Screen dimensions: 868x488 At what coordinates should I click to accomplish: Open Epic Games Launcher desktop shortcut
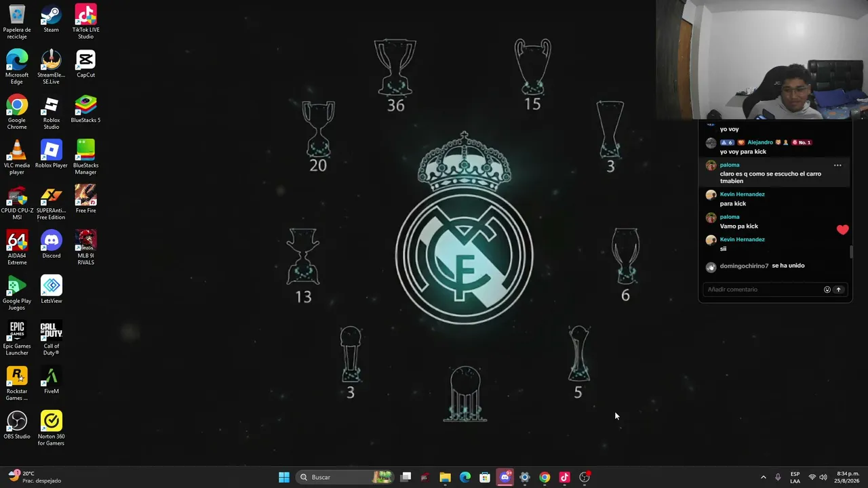point(17,339)
